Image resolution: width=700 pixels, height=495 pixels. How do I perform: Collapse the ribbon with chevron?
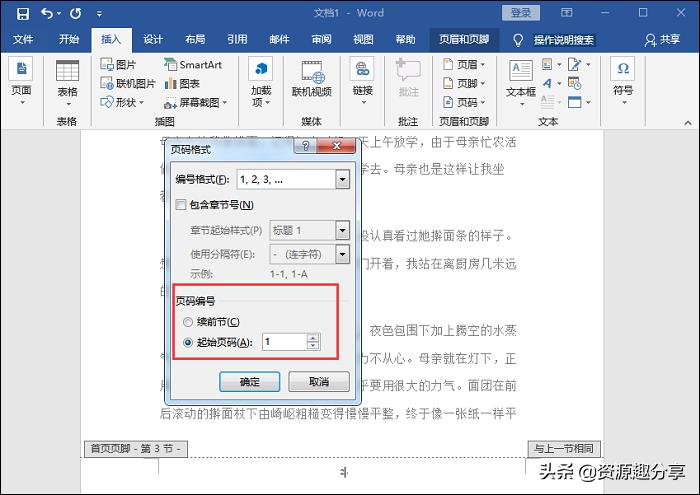tap(688, 123)
